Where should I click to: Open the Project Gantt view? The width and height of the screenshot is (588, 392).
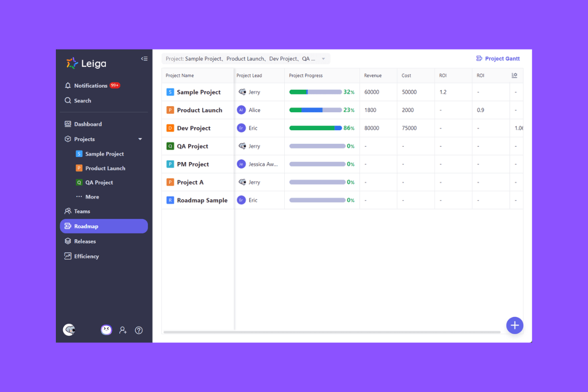[498, 58]
